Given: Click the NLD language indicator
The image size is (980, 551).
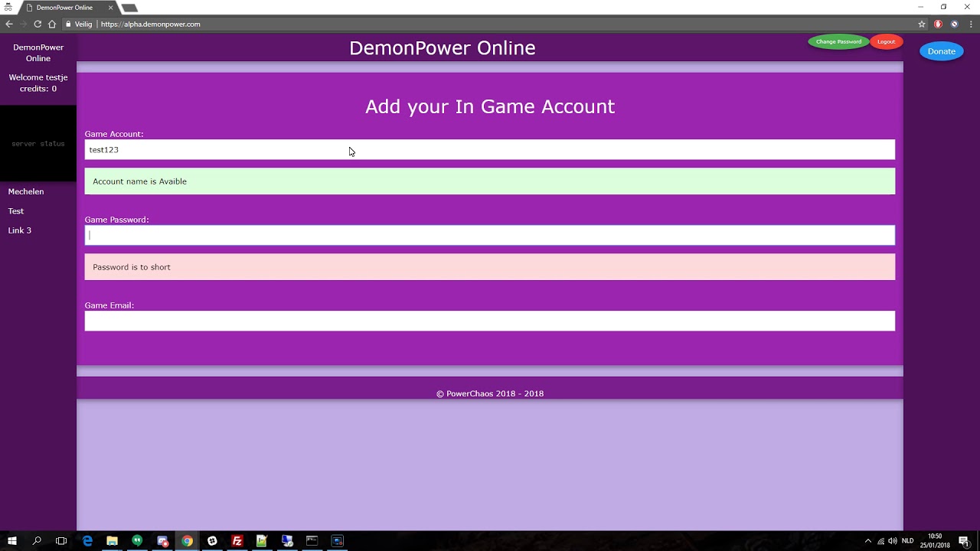Looking at the screenshot, I should (x=908, y=541).
